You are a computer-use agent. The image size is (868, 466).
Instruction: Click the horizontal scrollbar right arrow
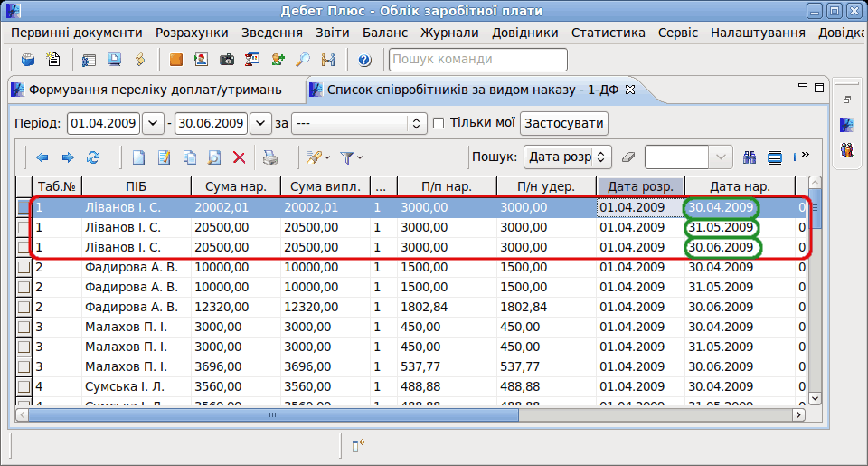(x=798, y=414)
